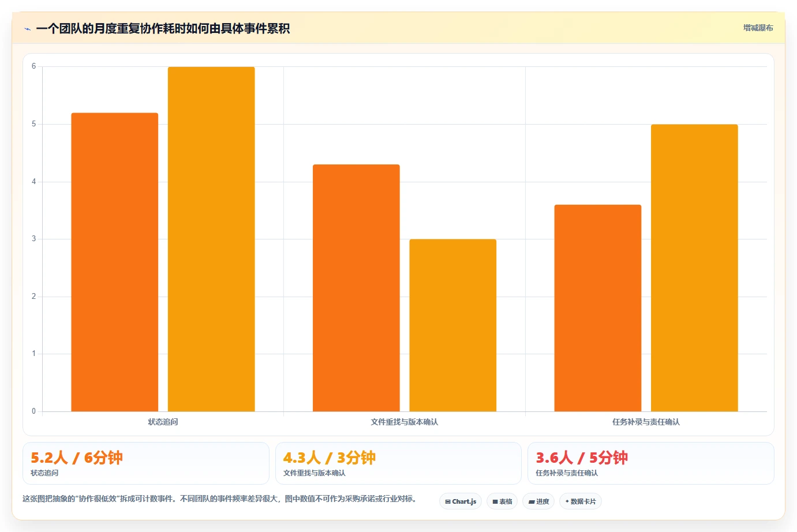Open the 5.2人 / 6分钟 data card
797x532 pixels.
point(146,463)
